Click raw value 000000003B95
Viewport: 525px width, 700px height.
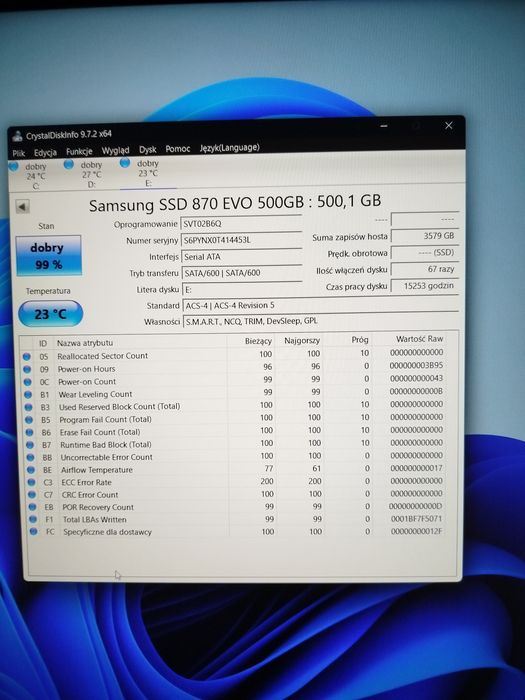click(x=416, y=365)
